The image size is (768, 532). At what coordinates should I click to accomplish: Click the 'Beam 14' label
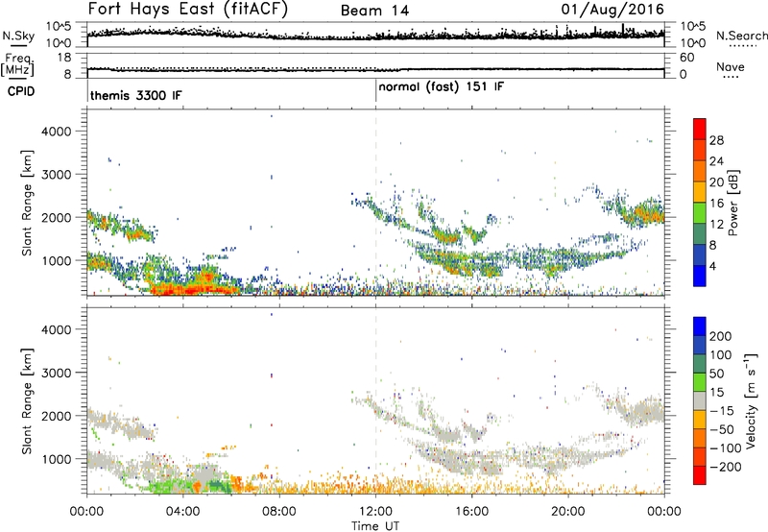374,11
